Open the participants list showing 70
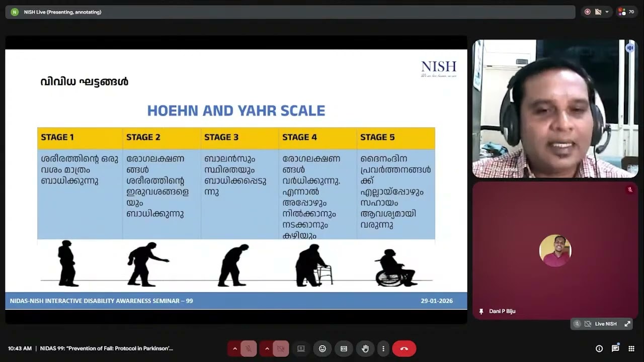Image resolution: width=644 pixels, height=362 pixels. 626,12
